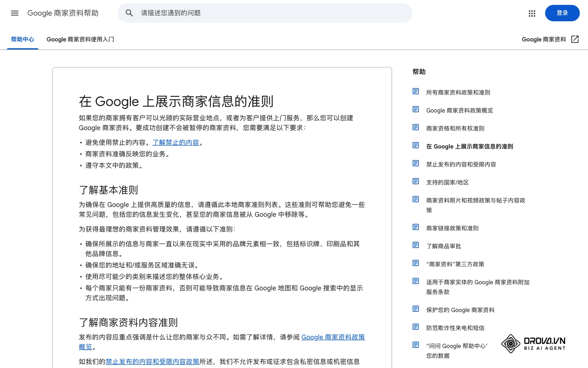This screenshot has height=368, width=588.
Task: Open the 了解禁止的内容 link
Action: click(x=176, y=142)
